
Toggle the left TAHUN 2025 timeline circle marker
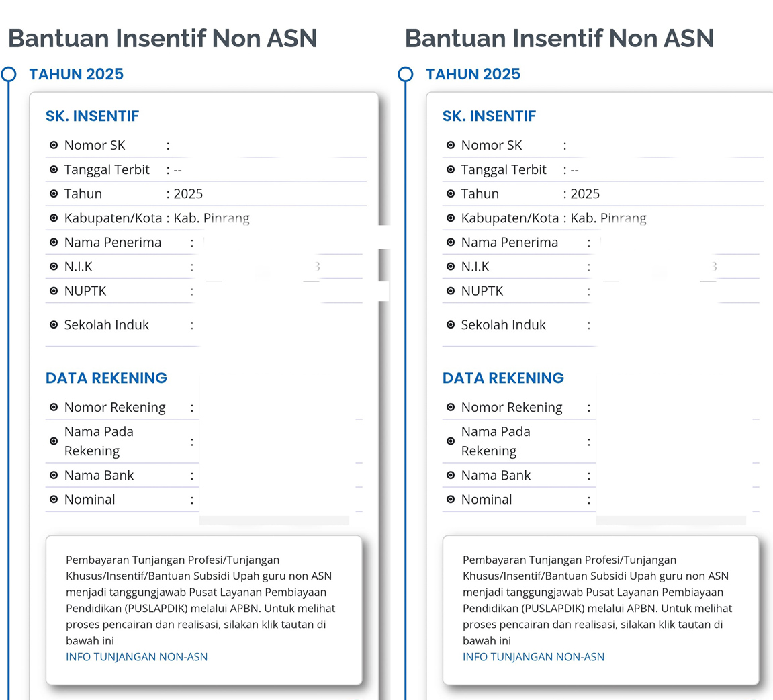[x=9, y=73]
